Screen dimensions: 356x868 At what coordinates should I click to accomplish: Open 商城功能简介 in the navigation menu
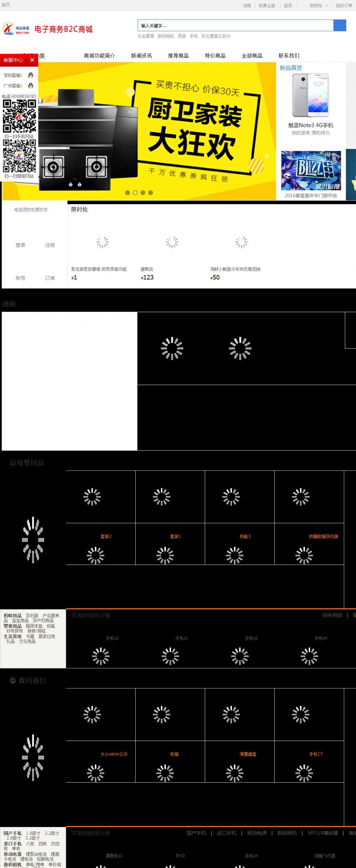(99, 55)
